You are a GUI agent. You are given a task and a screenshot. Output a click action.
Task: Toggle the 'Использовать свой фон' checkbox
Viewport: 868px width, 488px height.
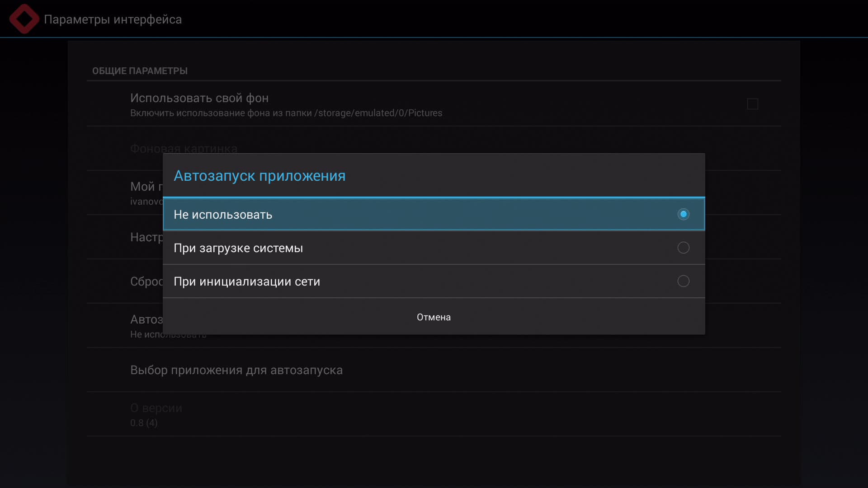[752, 104]
